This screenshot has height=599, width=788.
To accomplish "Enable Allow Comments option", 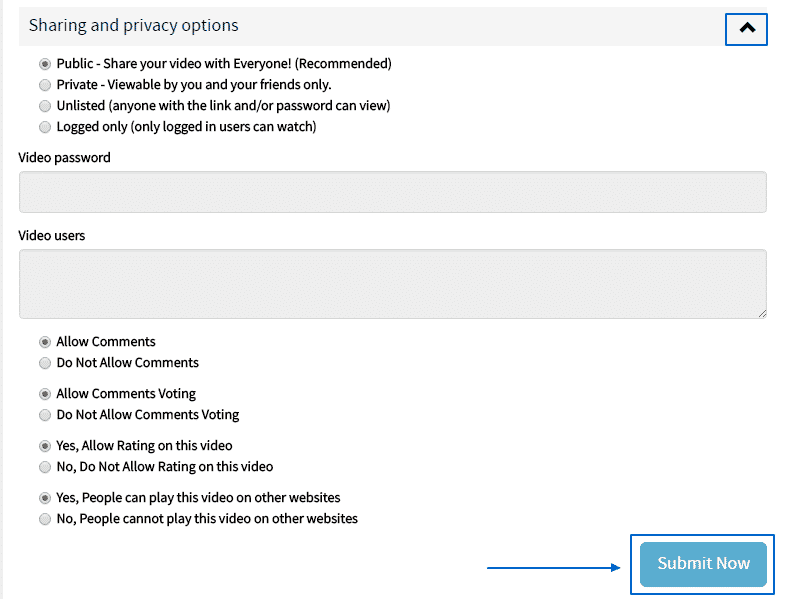I will point(45,342).
